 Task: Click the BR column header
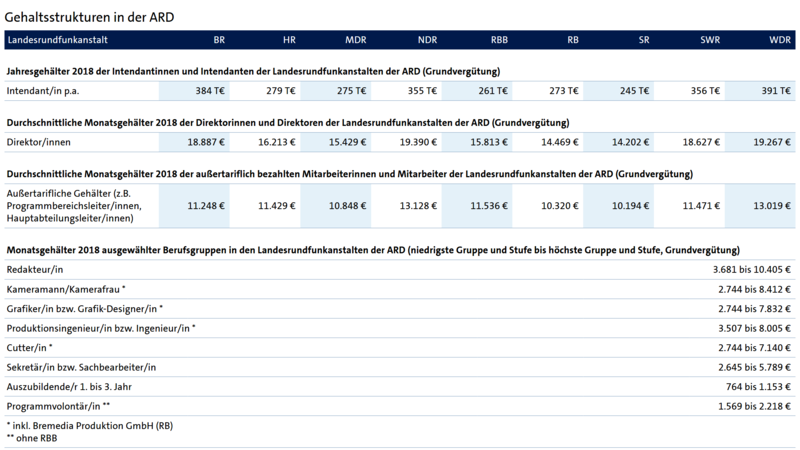[x=218, y=41]
